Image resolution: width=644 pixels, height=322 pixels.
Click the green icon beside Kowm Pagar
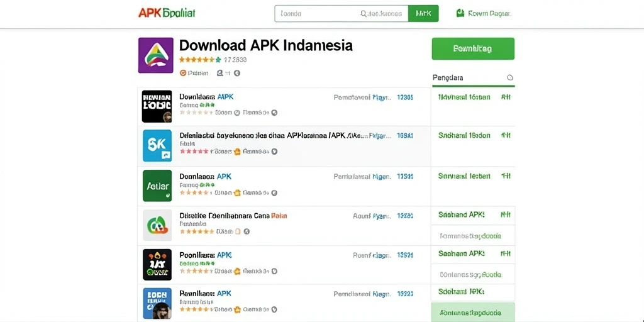460,13
